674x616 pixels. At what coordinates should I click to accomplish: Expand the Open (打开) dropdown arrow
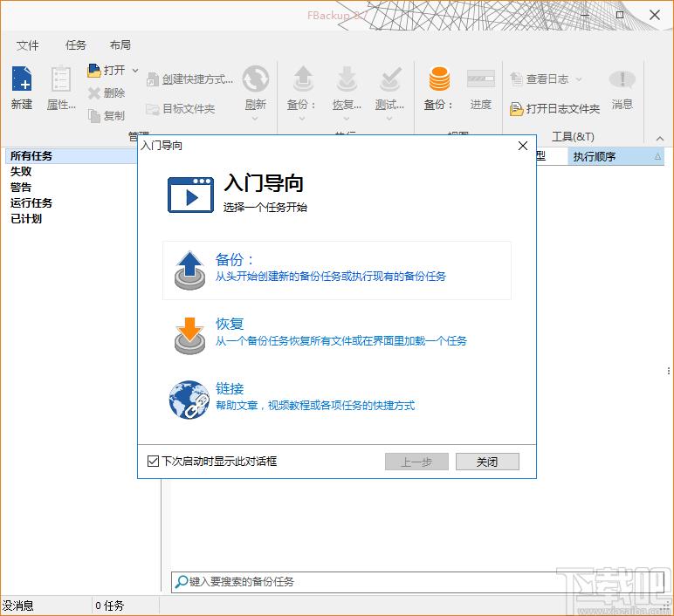(135, 71)
